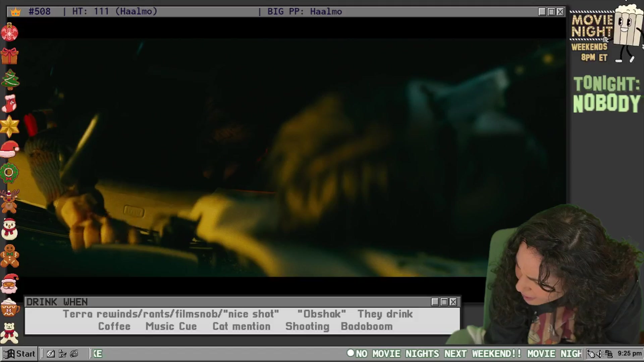Maximize the DRINK WHEN window
The image size is (644, 362).
(444, 302)
